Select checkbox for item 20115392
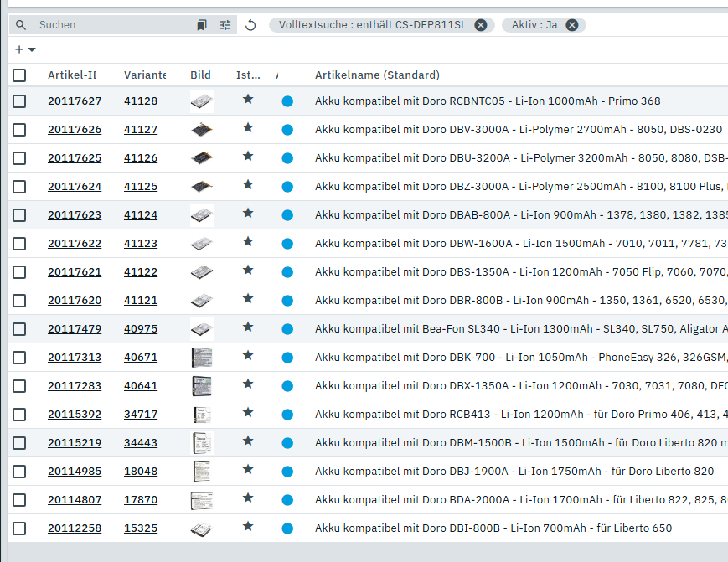 click(x=19, y=415)
